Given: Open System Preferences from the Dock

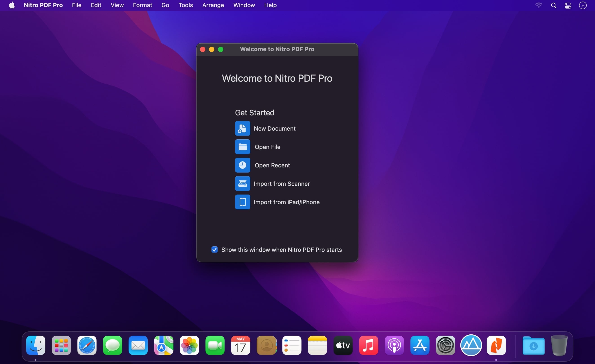Looking at the screenshot, I should point(445,345).
